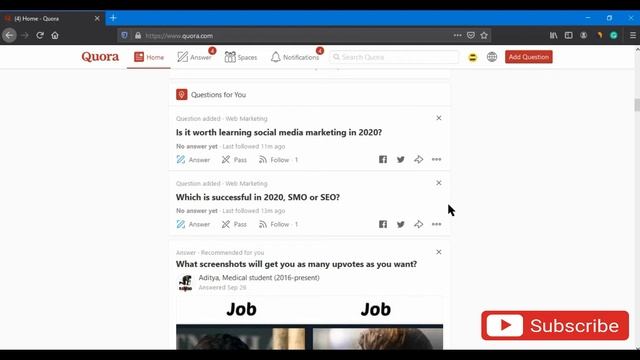Image resolution: width=640 pixels, height=360 pixels.
Task: Dismiss the social media marketing question card
Action: click(439, 118)
